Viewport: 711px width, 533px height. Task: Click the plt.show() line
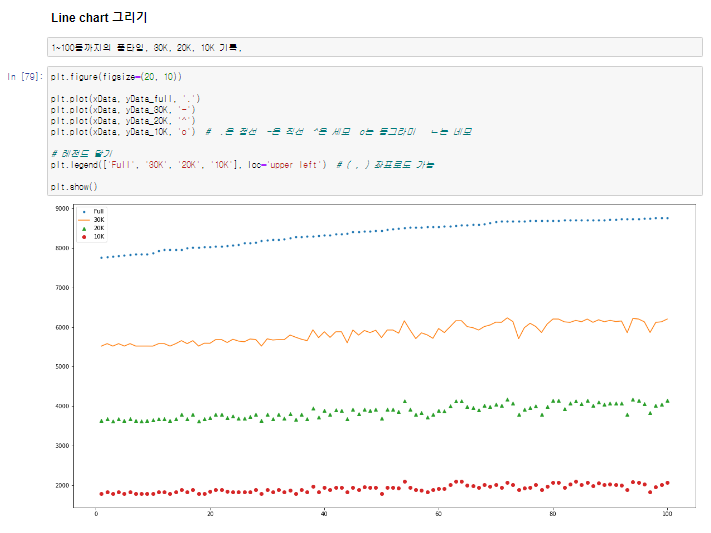pyautogui.click(x=74, y=186)
